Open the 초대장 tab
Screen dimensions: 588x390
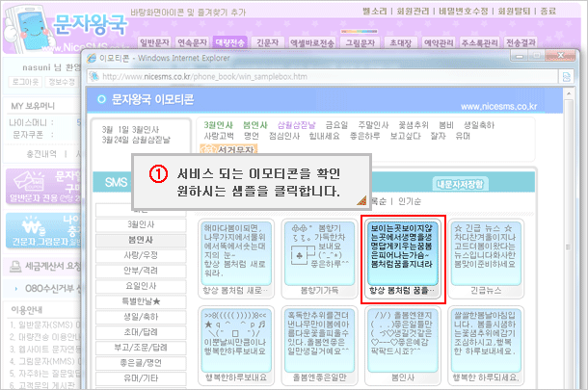(400, 42)
